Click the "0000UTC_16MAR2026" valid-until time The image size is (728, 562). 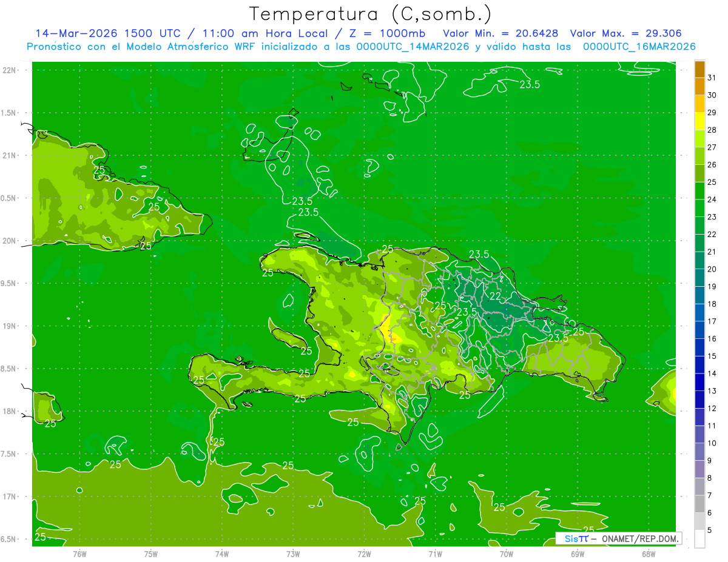click(x=639, y=47)
